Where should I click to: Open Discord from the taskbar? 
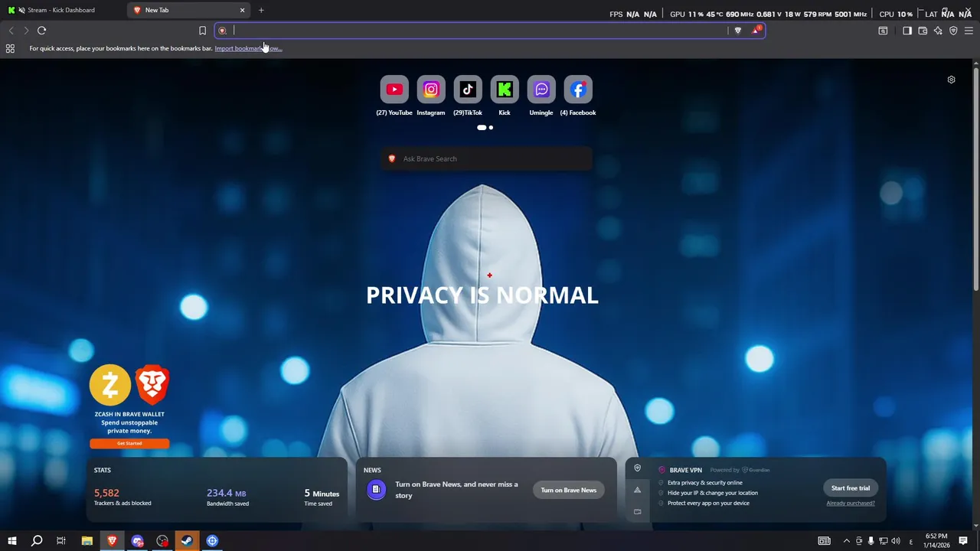point(138,541)
